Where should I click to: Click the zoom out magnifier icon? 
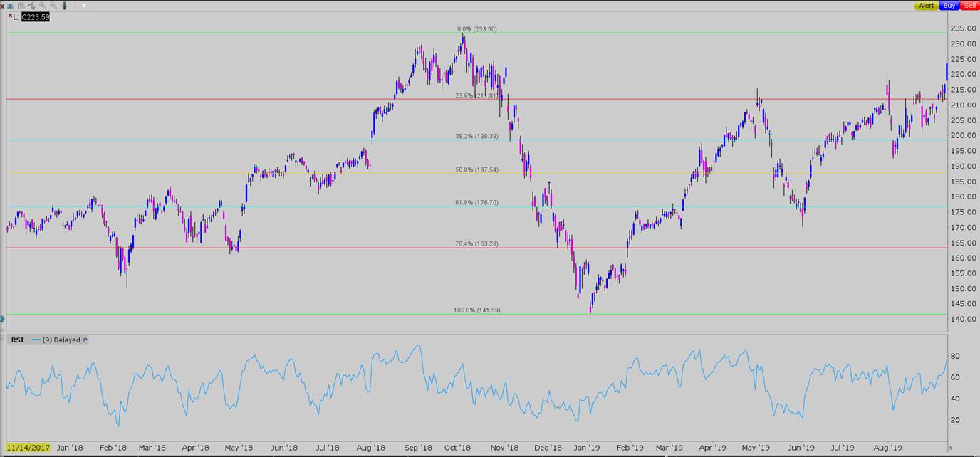coord(53,6)
